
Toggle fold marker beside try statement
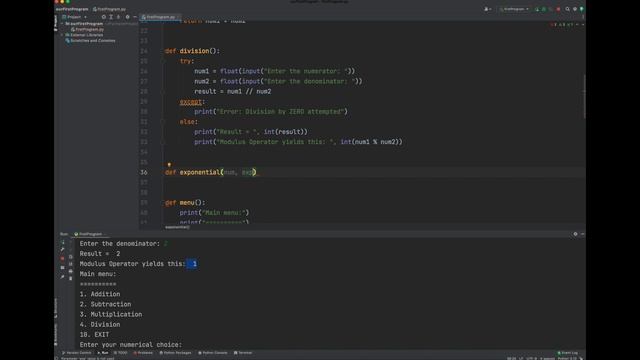[162, 61]
